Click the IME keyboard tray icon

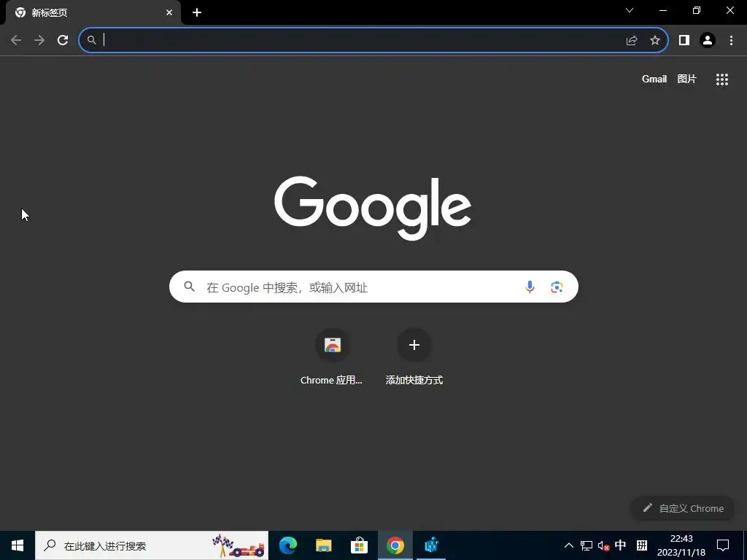[642, 545]
